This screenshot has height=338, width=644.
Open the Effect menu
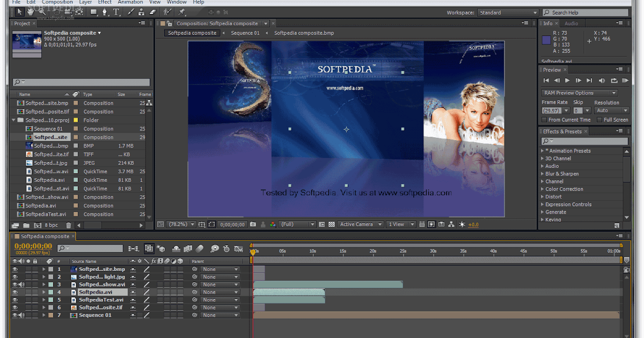[x=105, y=2]
